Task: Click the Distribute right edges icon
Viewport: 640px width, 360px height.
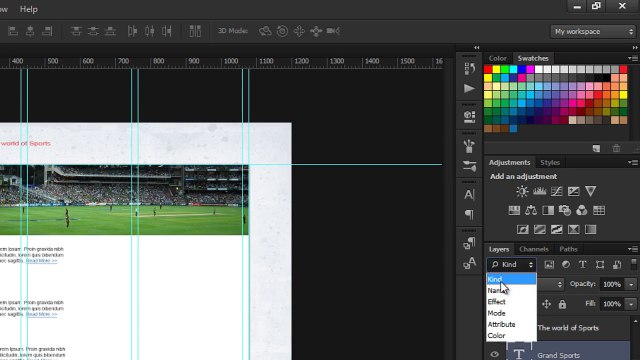Action: tap(167, 31)
